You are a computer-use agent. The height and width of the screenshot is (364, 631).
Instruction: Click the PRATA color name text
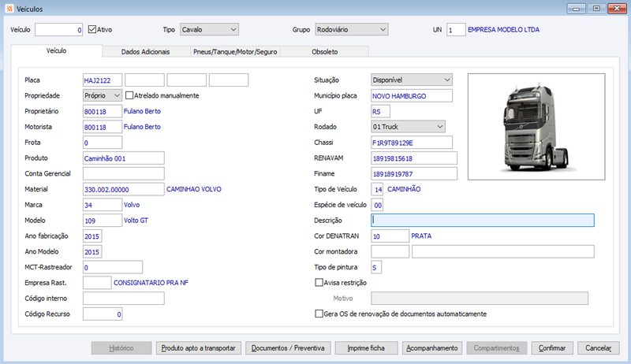tap(421, 236)
